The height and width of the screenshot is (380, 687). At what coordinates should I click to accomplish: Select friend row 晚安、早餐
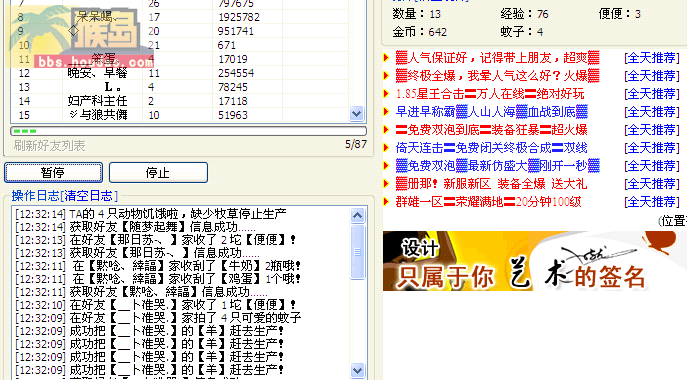180,73
